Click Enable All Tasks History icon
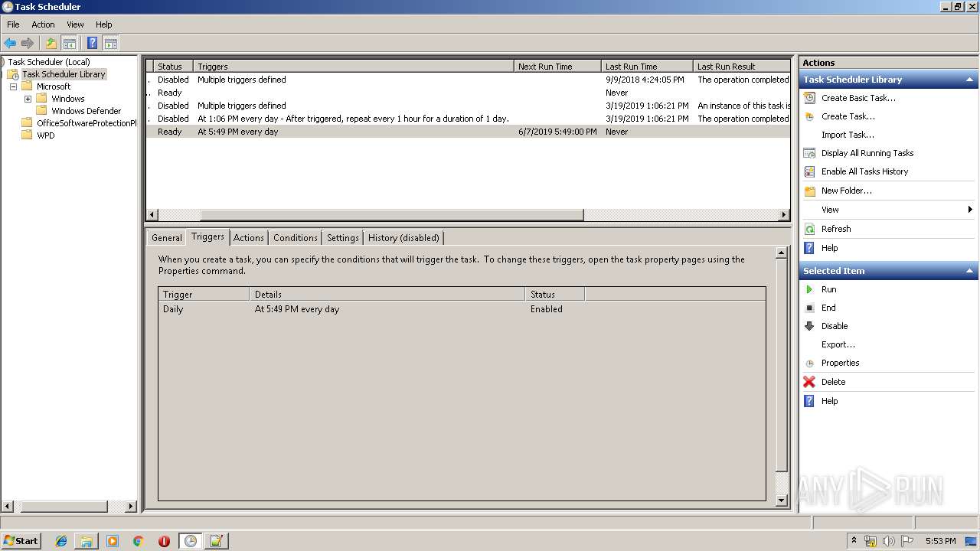The height and width of the screenshot is (551, 980). coord(809,171)
